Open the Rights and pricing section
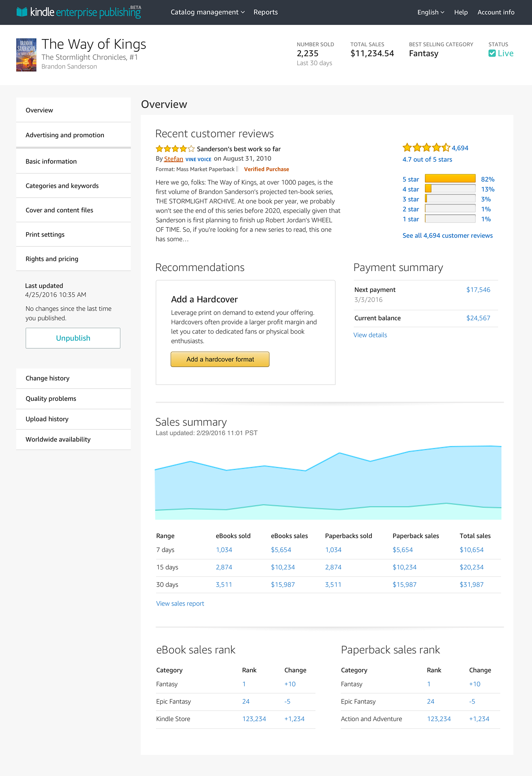This screenshot has width=532, height=776. pos(73,259)
